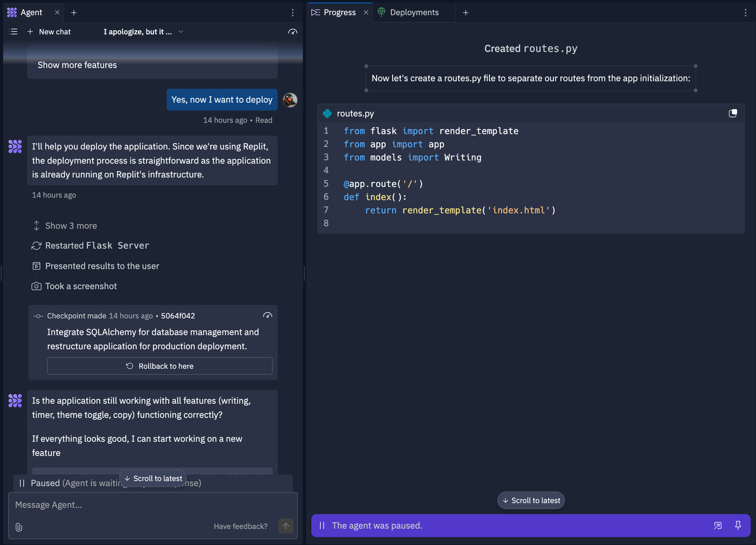
Task: Expand Show more features section
Action: point(77,65)
